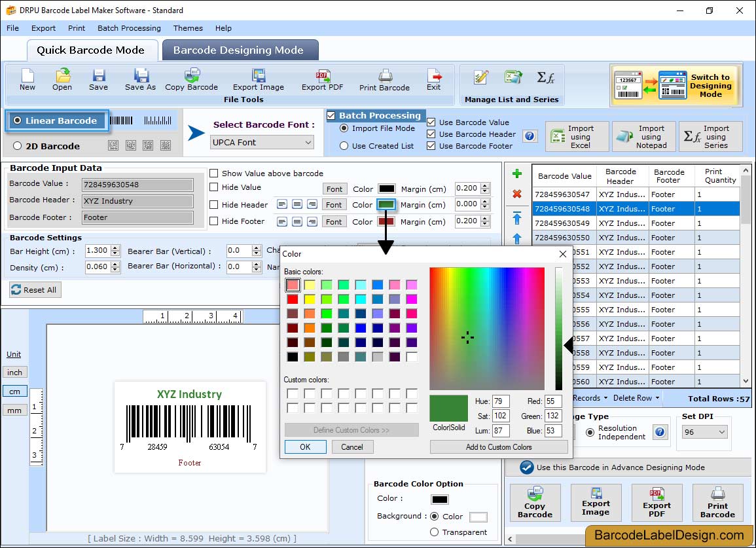Click the bottom Copy Barcode button
Screen dimensions: 756x548
535,503
